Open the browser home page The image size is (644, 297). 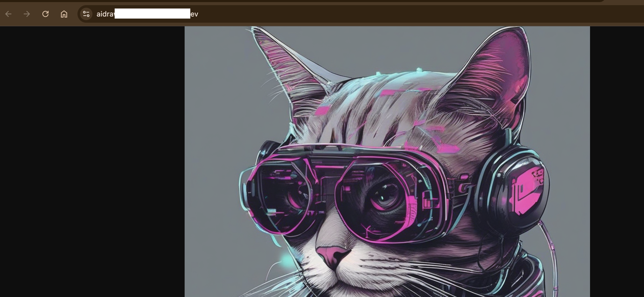coord(64,14)
